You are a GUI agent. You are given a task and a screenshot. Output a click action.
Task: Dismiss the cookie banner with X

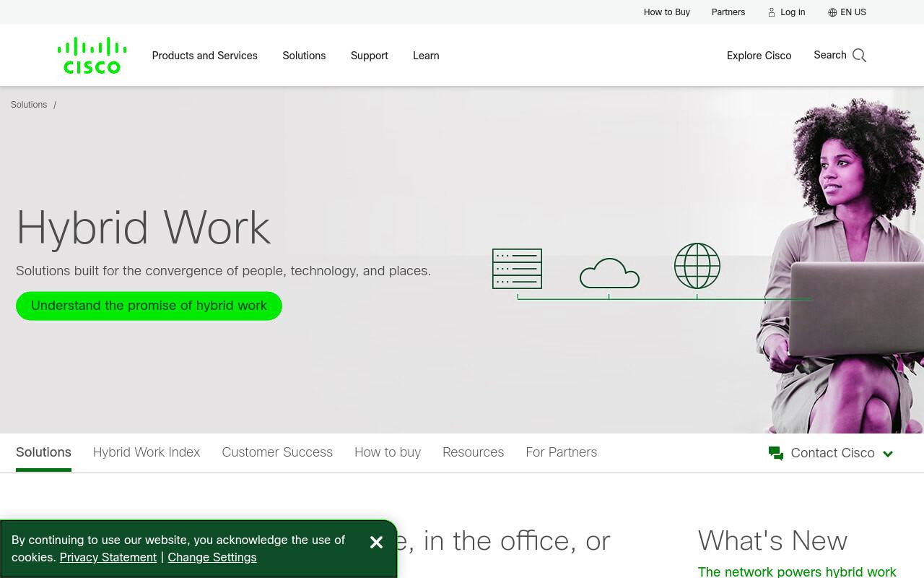click(376, 542)
